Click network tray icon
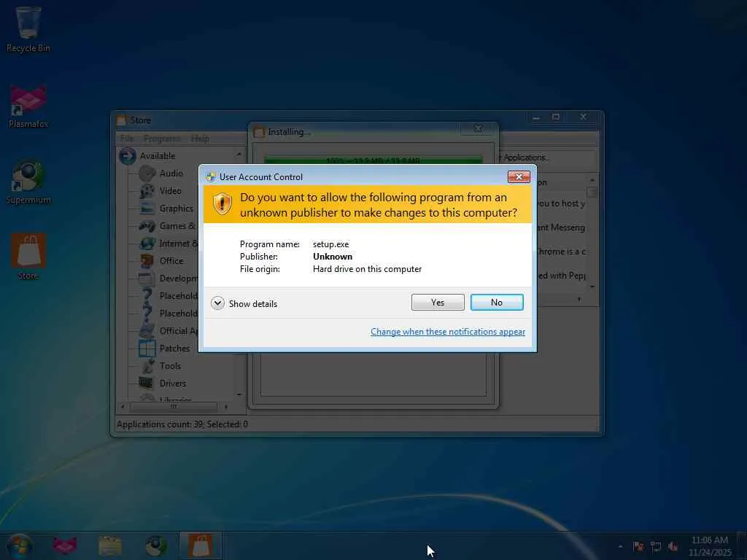747x560 pixels. [656, 547]
